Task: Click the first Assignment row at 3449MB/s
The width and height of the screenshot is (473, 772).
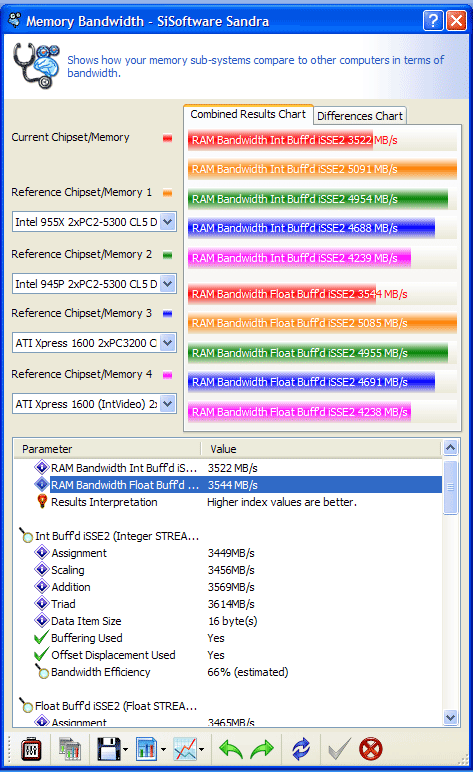Action: click(x=228, y=553)
